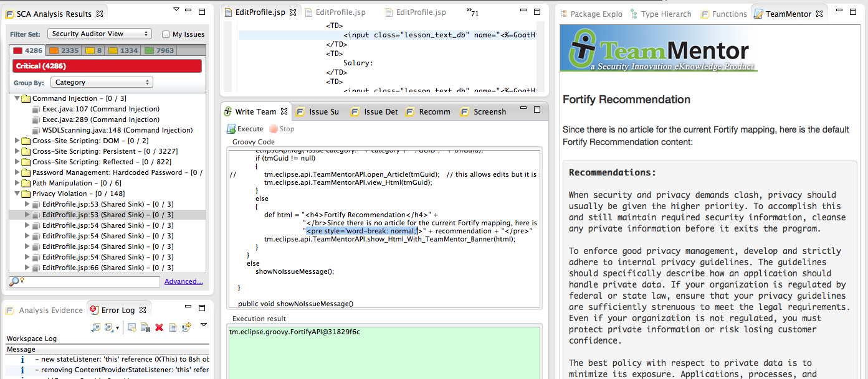Click the export log icon in Error Log
The height and width of the screenshot is (379, 868).
(95, 327)
